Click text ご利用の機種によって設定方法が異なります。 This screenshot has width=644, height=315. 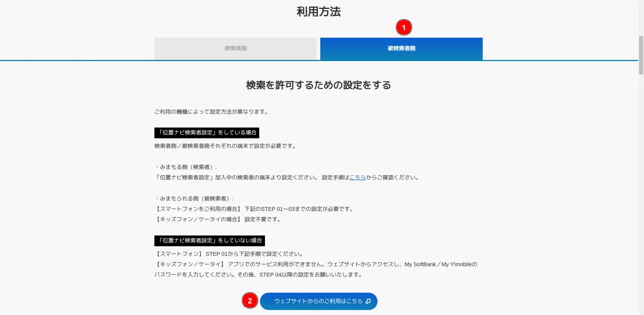(212, 112)
